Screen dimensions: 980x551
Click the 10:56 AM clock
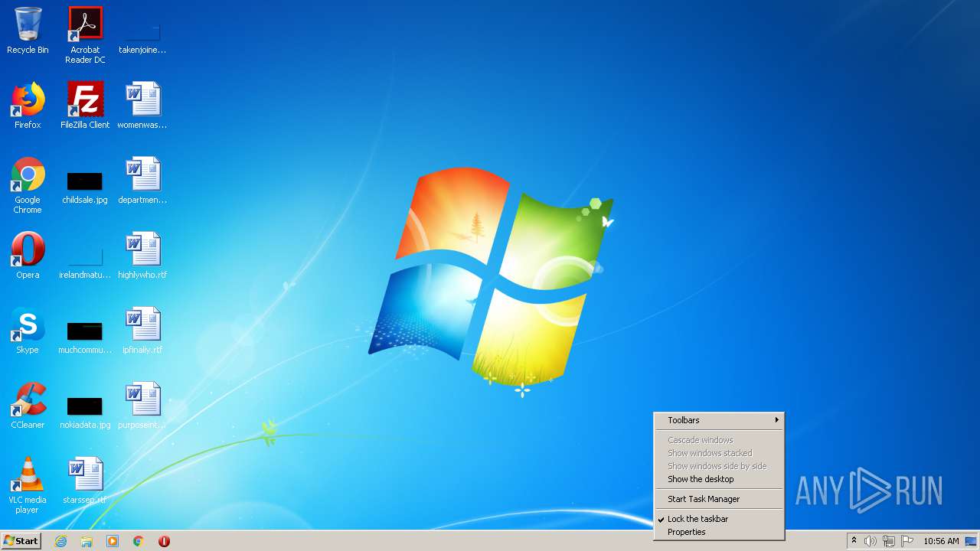click(941, 541)
